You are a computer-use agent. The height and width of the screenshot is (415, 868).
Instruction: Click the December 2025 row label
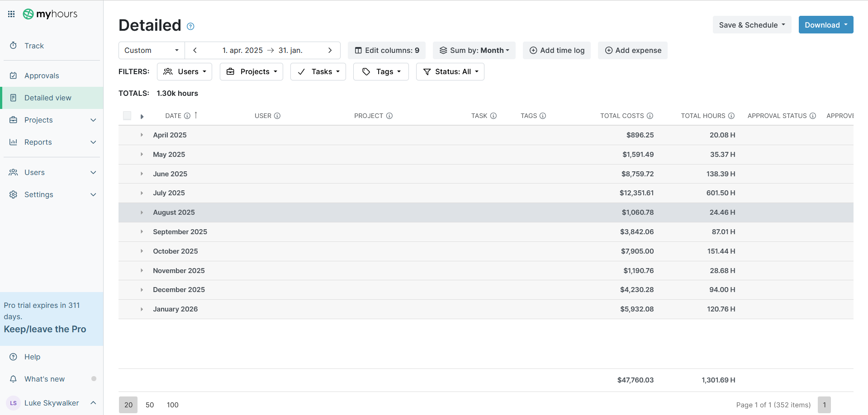179,290
